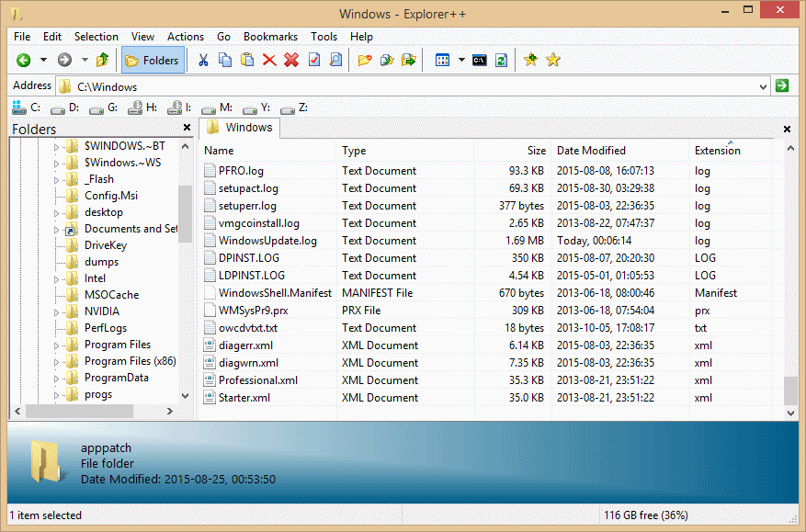The width and height of the screenshot is (806, 532).
Task: Expand the Program Files tree node
Action: coord(56,345)
